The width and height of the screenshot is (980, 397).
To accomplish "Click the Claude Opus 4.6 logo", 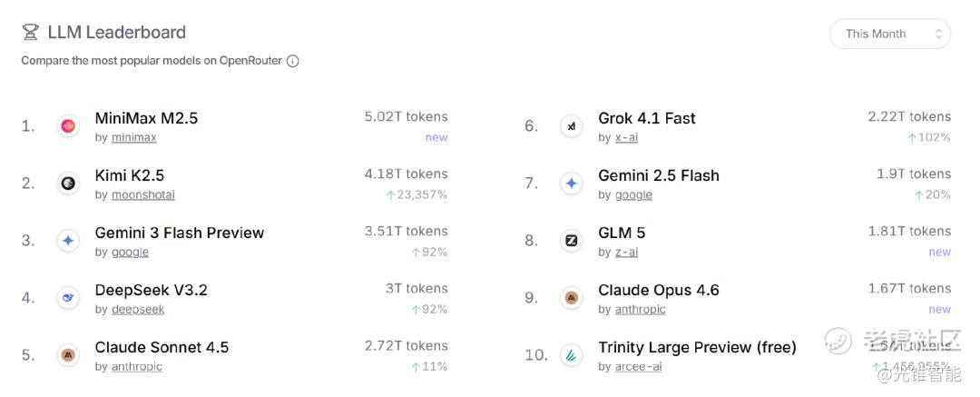I will pos(572,298).
